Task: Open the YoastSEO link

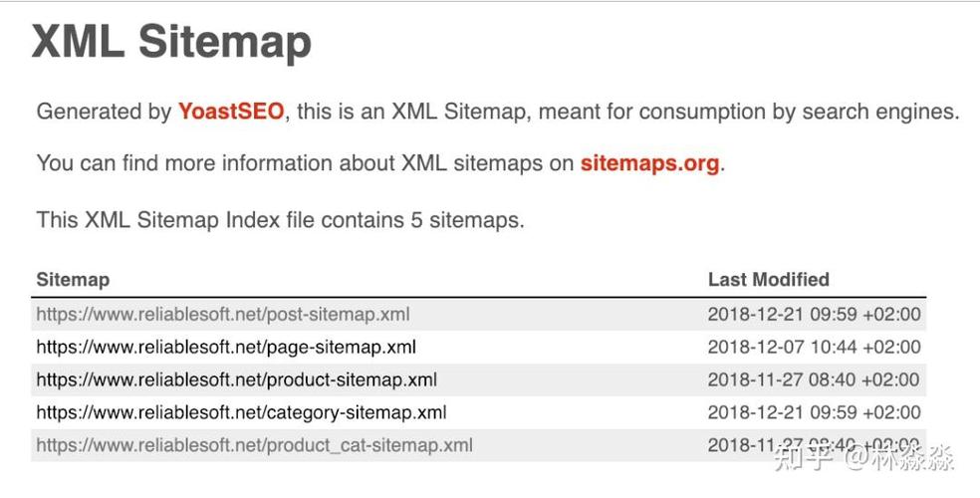Action: [231, 112]
